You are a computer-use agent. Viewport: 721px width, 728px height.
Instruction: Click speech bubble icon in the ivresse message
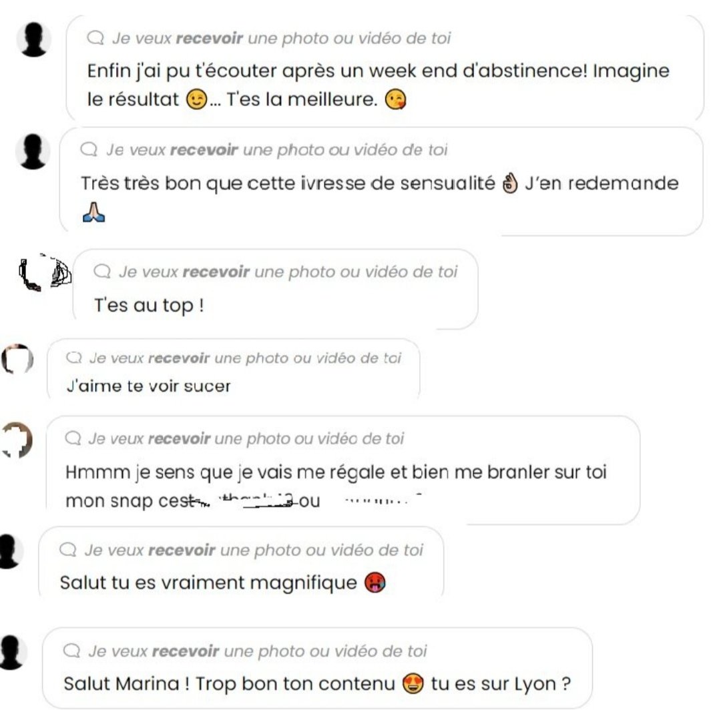(89, 149)
